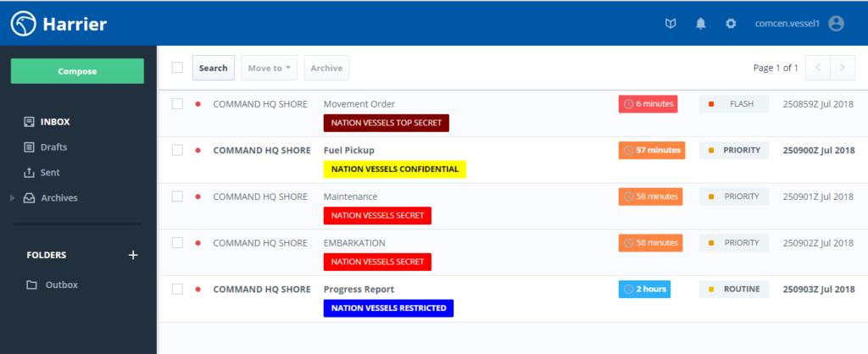Open the notifications bell
The height and width of the screenshot is (354, 868).
[700, 24]
